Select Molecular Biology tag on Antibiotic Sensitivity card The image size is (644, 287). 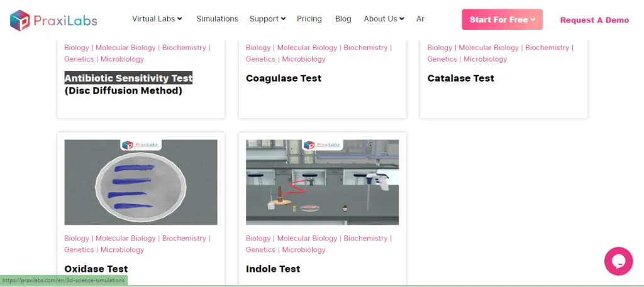[x=126, y=48]
